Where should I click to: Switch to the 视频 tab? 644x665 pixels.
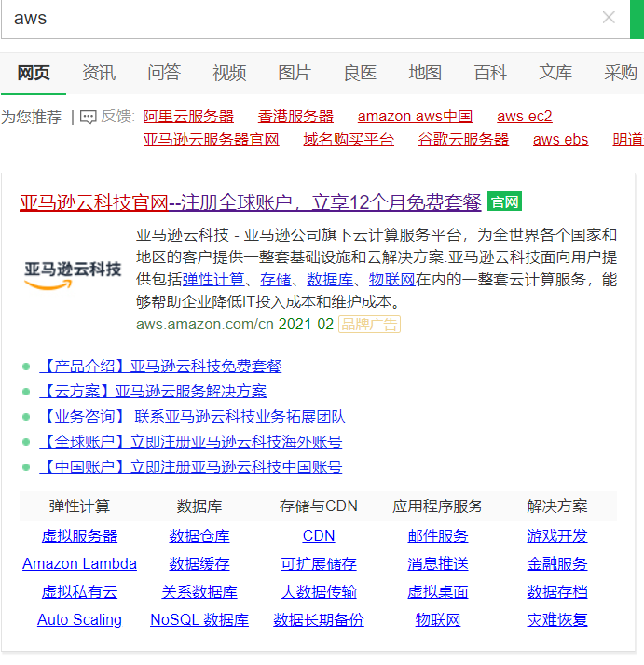pyautogui.click(x=229, y=73)
